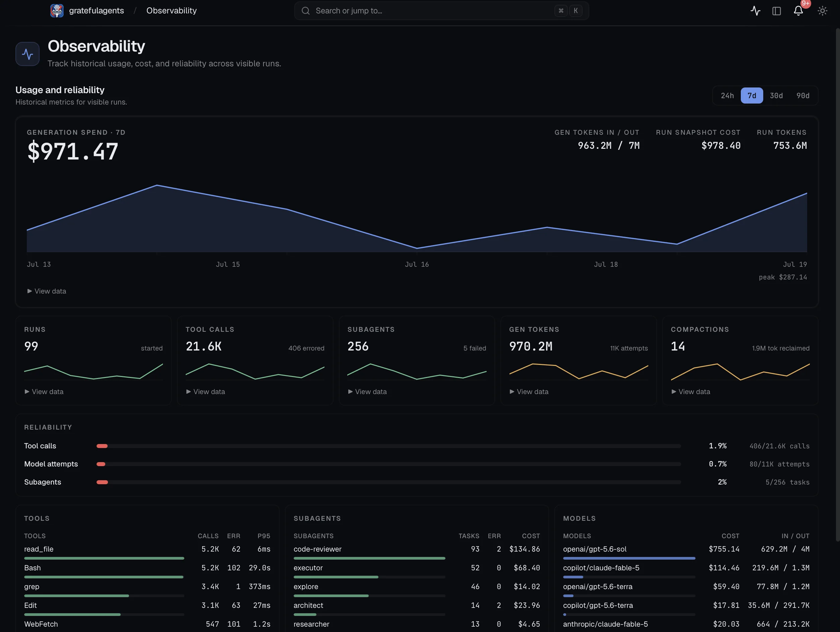Screen dimensions: 840x632
Task: Click the CALLS column header in Tools
Action: tap(208, 536)
